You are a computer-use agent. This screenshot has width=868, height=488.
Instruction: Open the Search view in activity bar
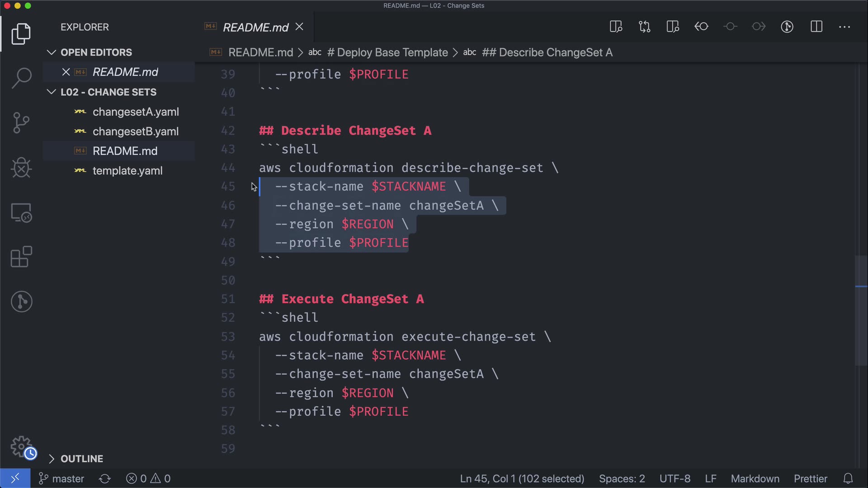click(21, 78)
